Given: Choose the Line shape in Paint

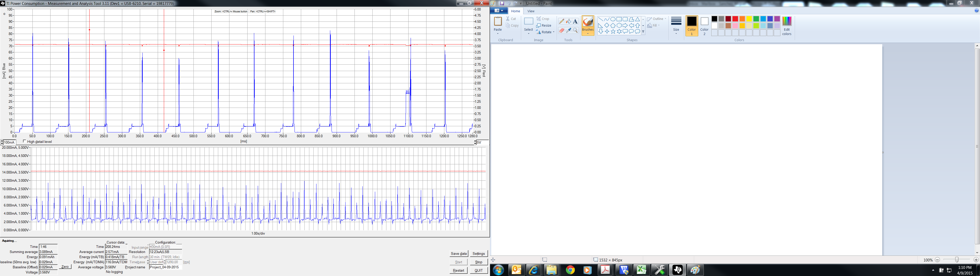Looking at the screenshot, I should 601,19.
